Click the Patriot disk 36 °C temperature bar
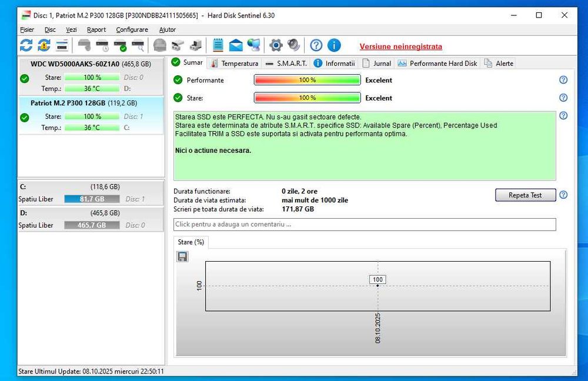The height and width of the screenshot is (381, 588). (x=92, y=128)
